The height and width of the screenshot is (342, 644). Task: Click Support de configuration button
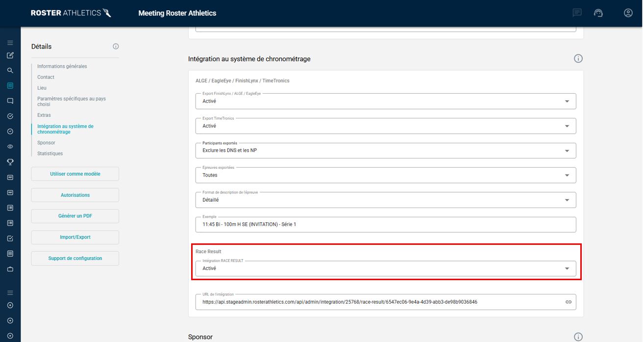[x=75, y=258]
